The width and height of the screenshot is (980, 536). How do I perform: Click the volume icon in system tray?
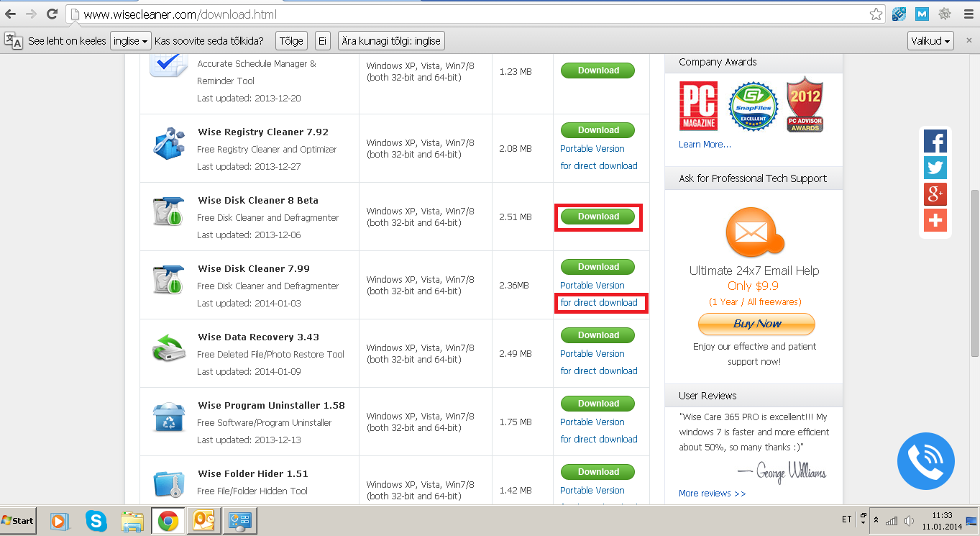tap(910, 521)
